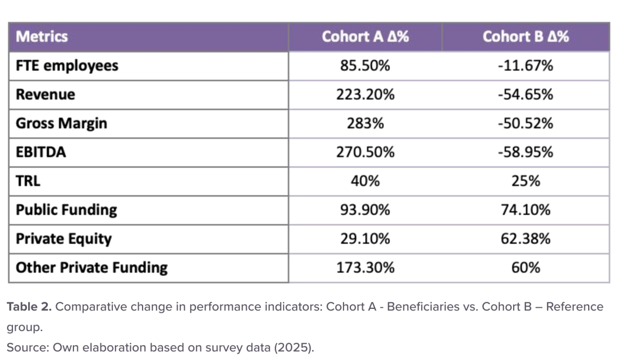Select the 283% Gross Margin cell
The height and width of the screenshot is (364, 621).
365,124
